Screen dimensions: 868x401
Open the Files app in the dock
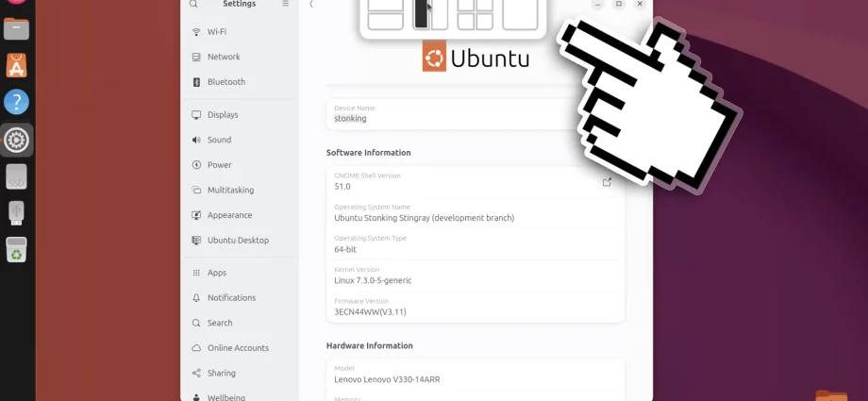click(x=17, y=29)
